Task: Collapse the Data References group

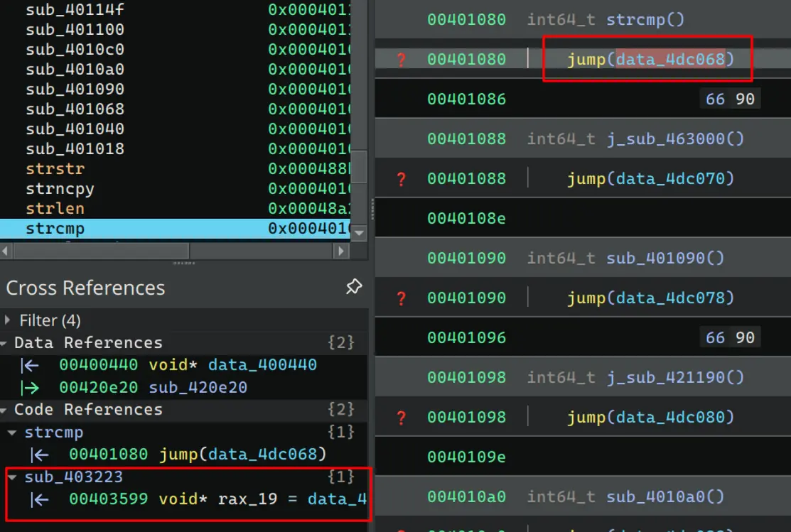Action: coord(4,343)
